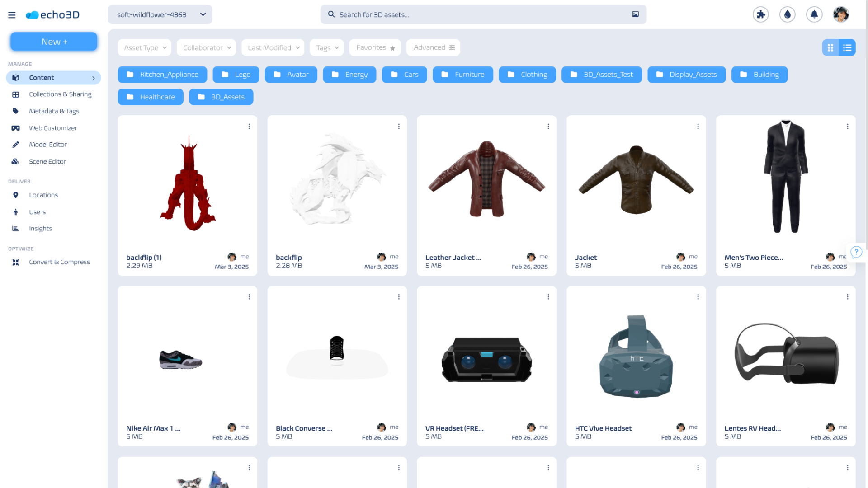Open the Healthcare folder
868x488 pixels.
point(151,97)
